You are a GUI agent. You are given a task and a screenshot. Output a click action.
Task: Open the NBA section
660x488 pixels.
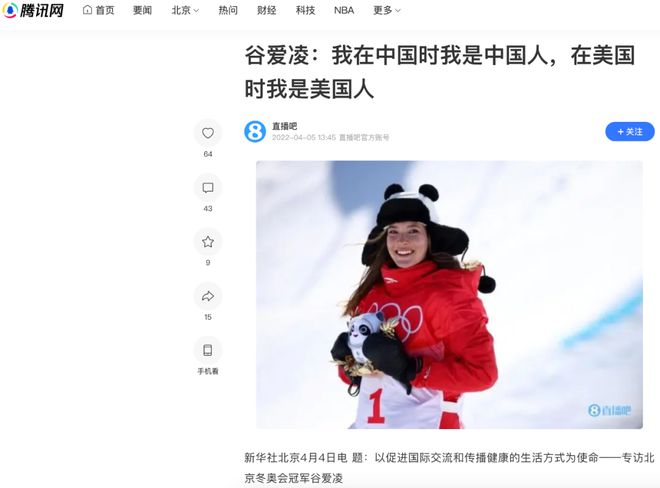(x=344, y=10)
